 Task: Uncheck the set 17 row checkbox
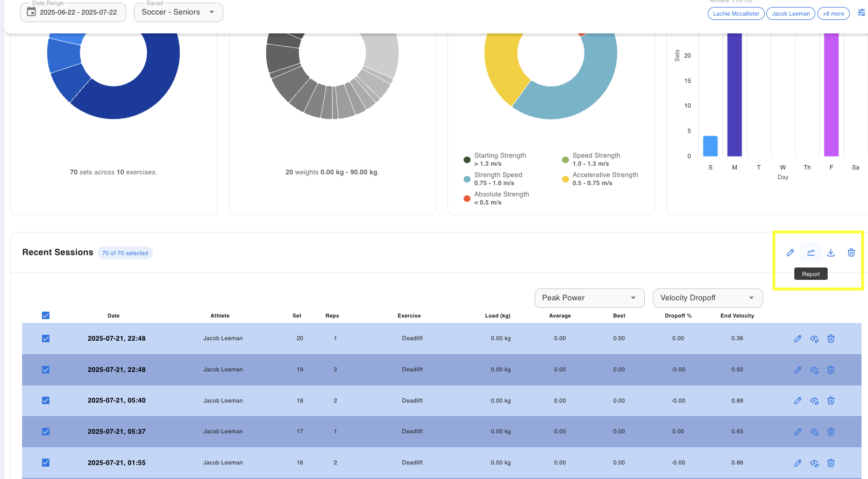46,432
